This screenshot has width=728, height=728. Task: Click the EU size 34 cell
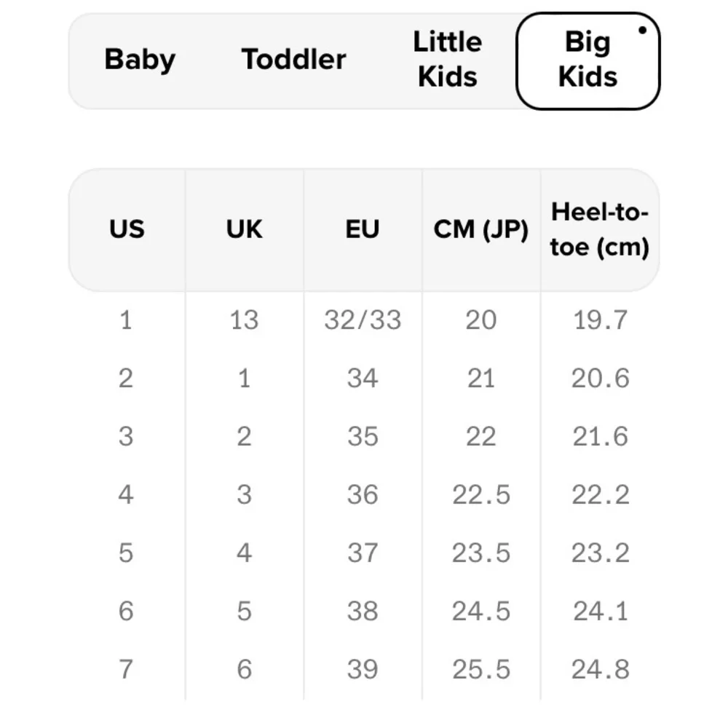(x=363, y=378)
